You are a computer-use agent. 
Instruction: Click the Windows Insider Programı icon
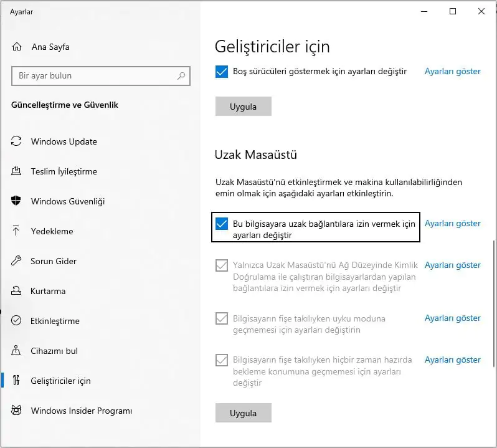click(x=17, y=411)
